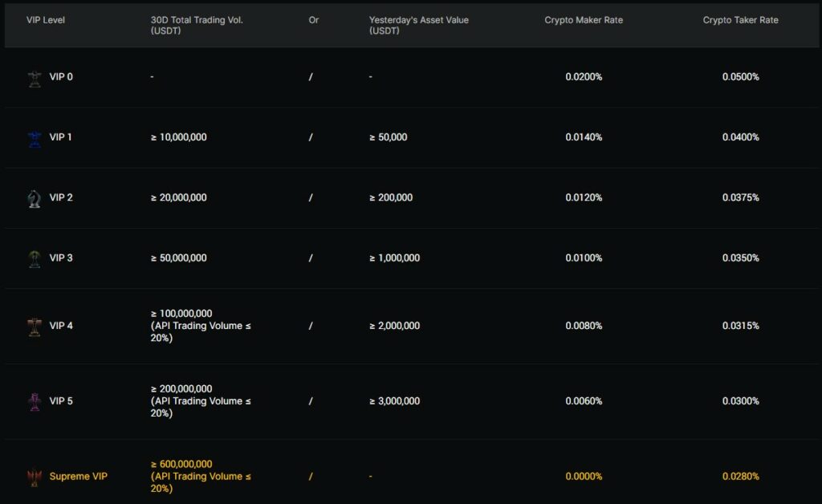Click the blue VIP 1 badge icon
Viewport: 822px width, 504px height.
pos(35,139)
